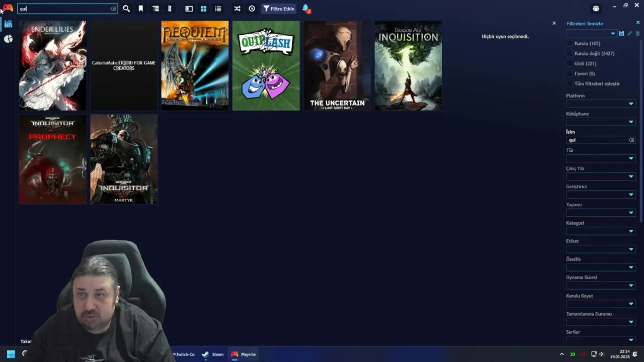This screenshot has height=362, width=644.
Task: Close the game details panel
Action: (x=554, y=23)
